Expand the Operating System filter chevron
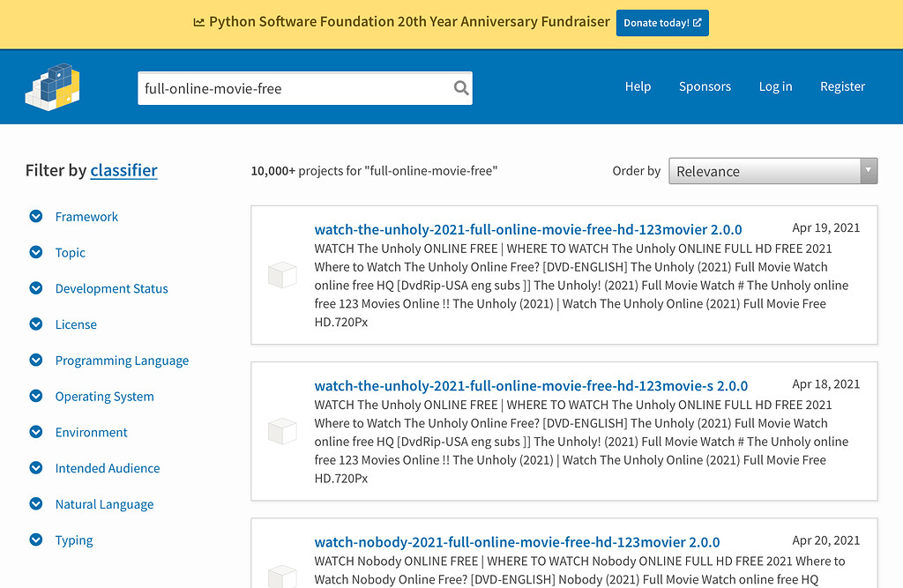 click(x=35, y=396)
